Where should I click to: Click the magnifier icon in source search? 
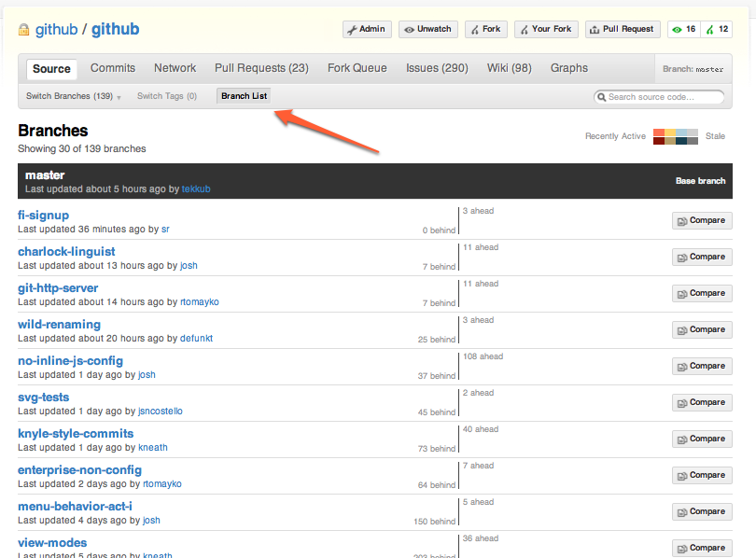(601, 97)
